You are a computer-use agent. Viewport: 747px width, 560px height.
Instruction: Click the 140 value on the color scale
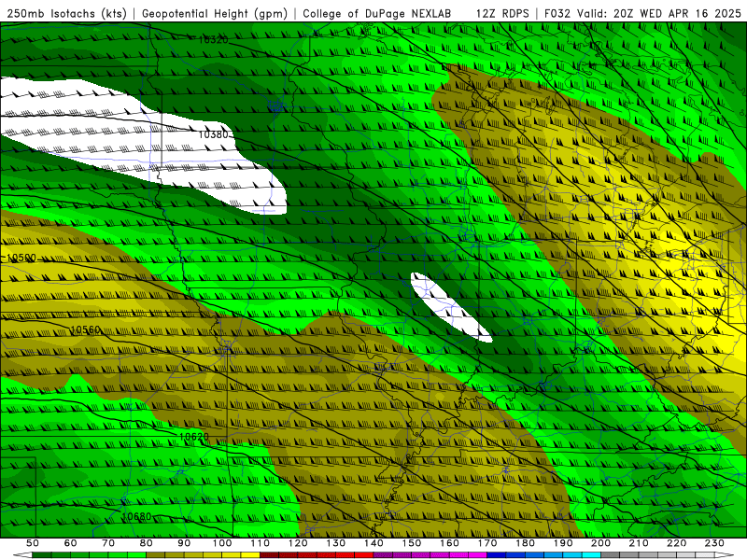(x=373, y=543)
